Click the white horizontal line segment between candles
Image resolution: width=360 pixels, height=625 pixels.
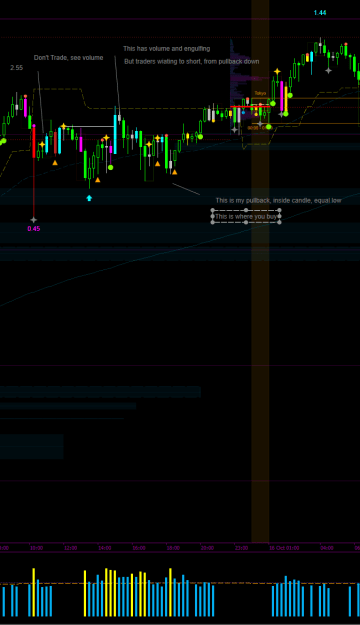tap(90, 127)
